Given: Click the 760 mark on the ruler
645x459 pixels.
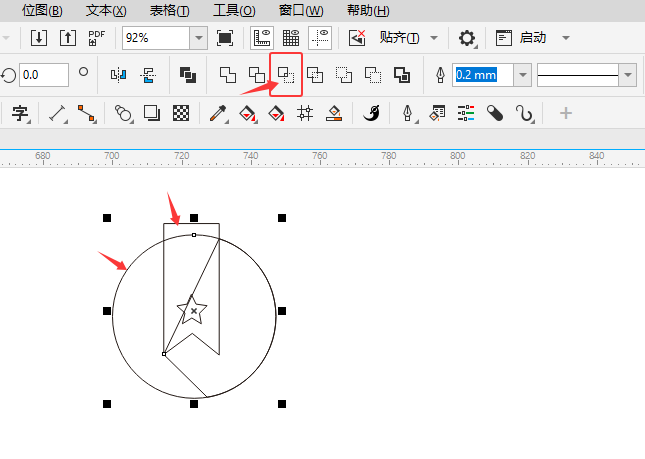Looking at the screenshot, I should click(320, 156).
